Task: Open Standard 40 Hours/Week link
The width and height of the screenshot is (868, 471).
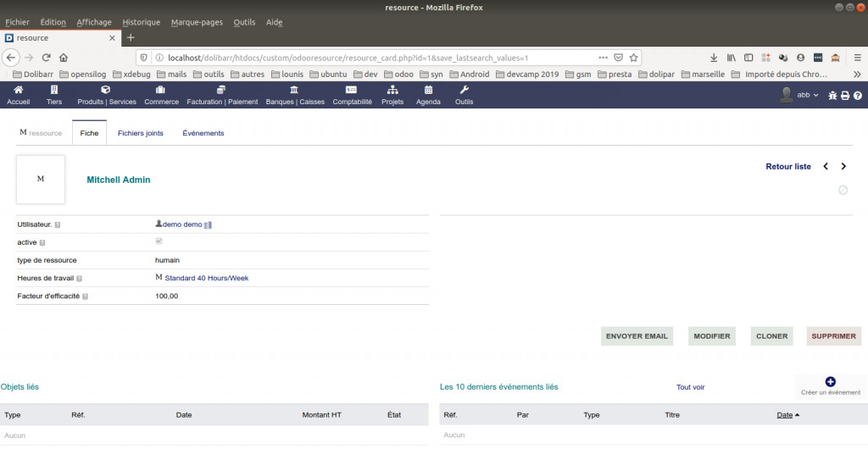Action: pyautogui.click(x=207, y=279)
